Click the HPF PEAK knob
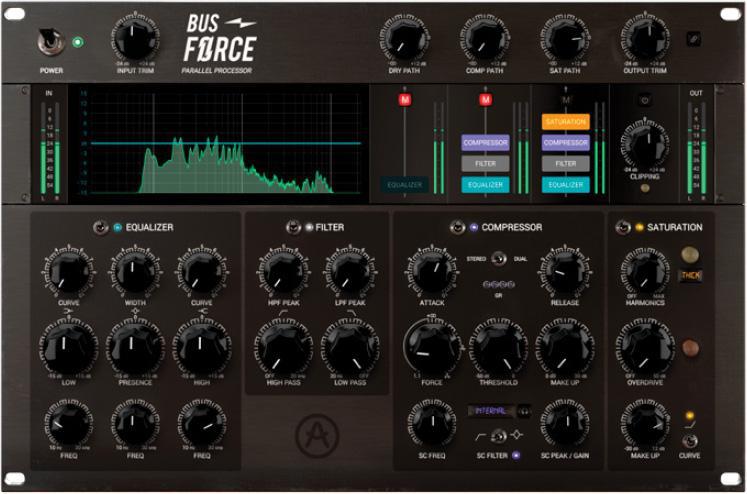 tap(283, 272)
